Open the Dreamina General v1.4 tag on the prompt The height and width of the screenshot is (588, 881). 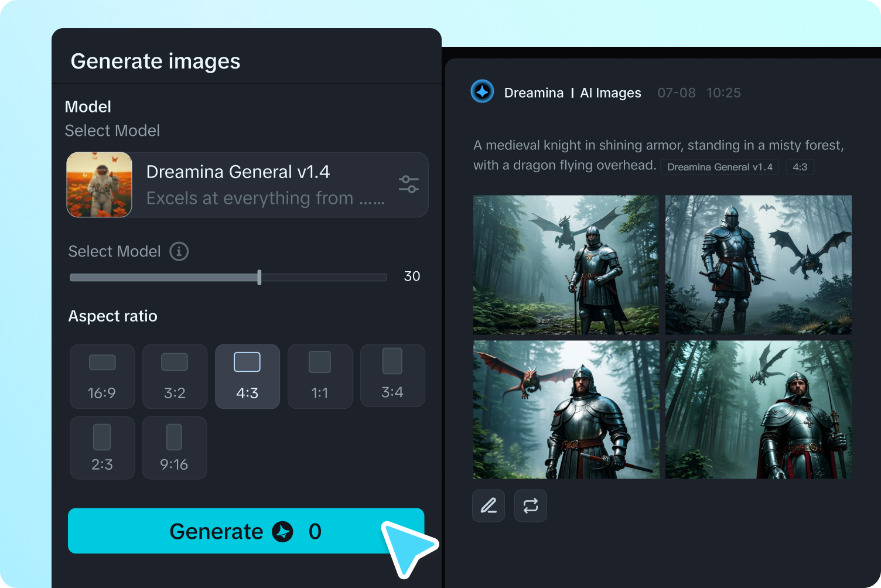[719, 167]
